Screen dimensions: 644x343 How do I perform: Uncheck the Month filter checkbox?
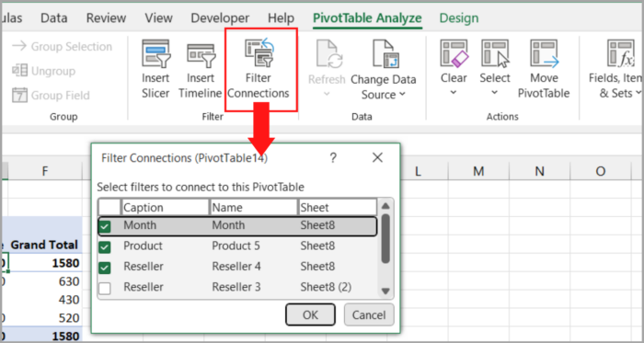click(105, 226)
